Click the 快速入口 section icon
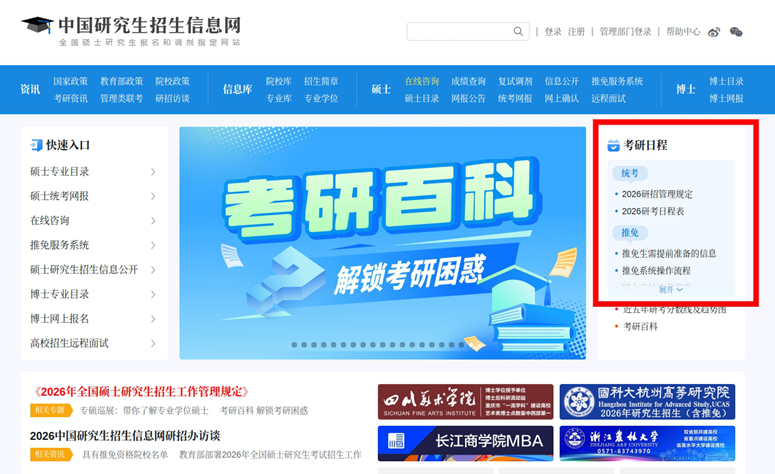 [x=37, y=145]
